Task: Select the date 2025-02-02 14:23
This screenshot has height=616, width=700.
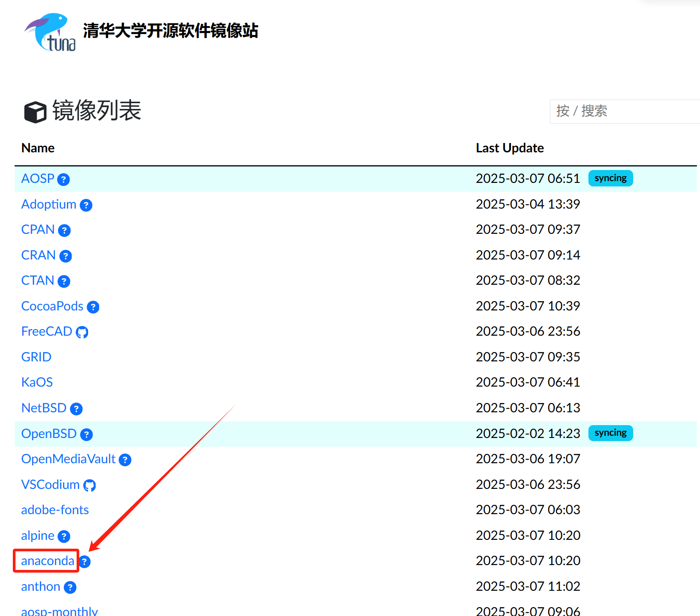Action: [x=528, y=434]
